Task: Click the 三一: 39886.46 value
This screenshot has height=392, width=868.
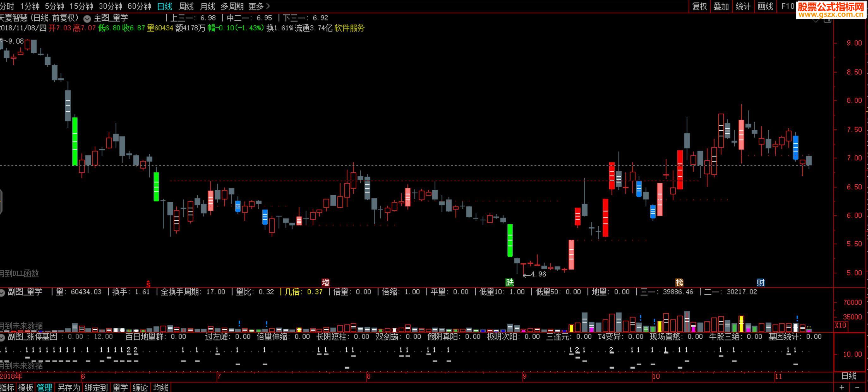Action: click(x=667, y=292)
